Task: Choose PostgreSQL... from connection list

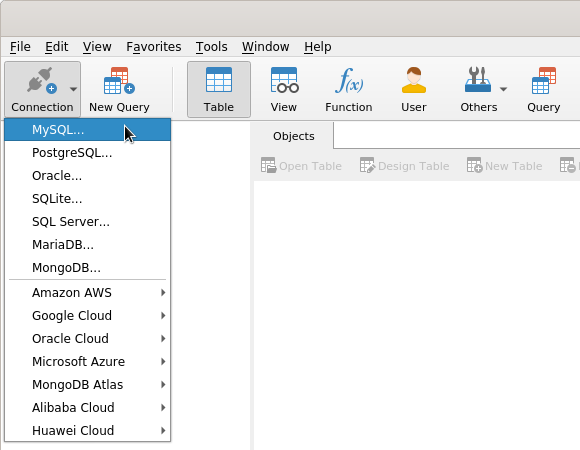Action: [88, 153]
